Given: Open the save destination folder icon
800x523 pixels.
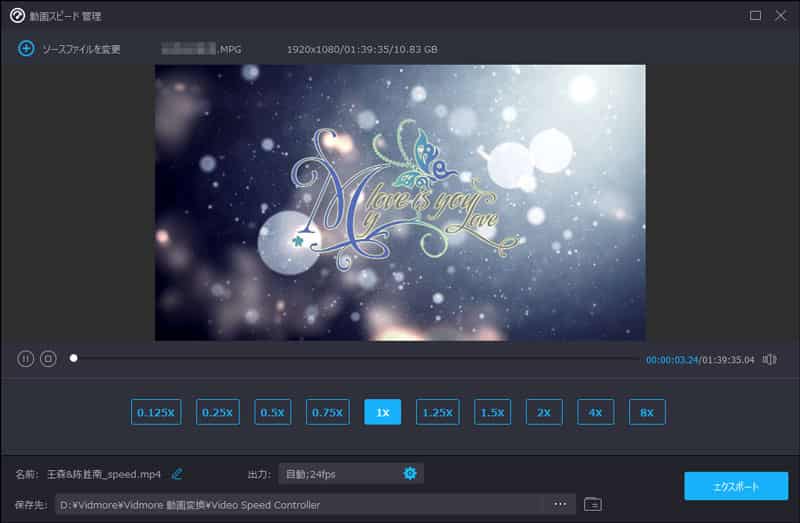Looking at the screenshot, I should [x=592, y=504].
